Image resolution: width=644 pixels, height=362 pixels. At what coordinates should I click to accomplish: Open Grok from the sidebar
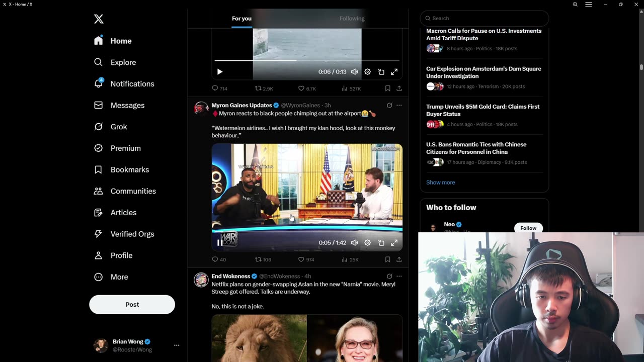pos(111,127)
